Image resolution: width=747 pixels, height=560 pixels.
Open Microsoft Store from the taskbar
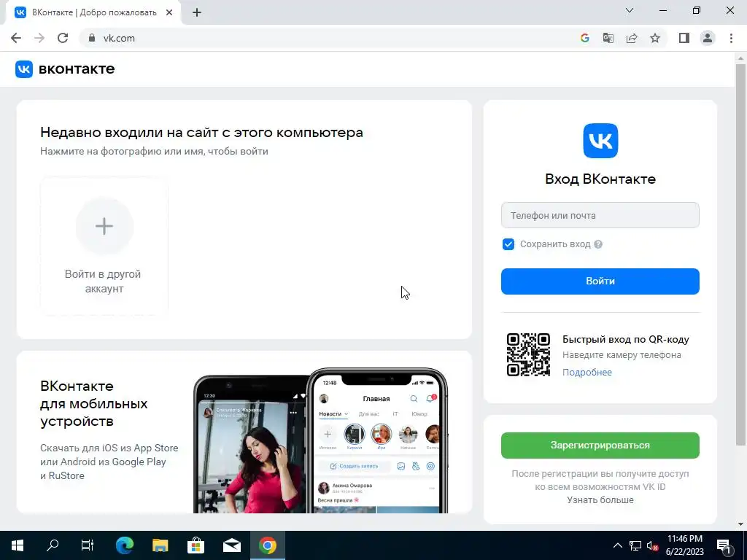pyautogui.click(x=196, y=545)
